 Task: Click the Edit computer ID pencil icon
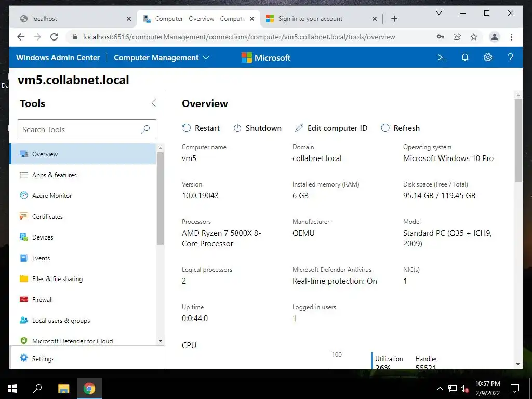pyautogui.click(x=299, y=128)
